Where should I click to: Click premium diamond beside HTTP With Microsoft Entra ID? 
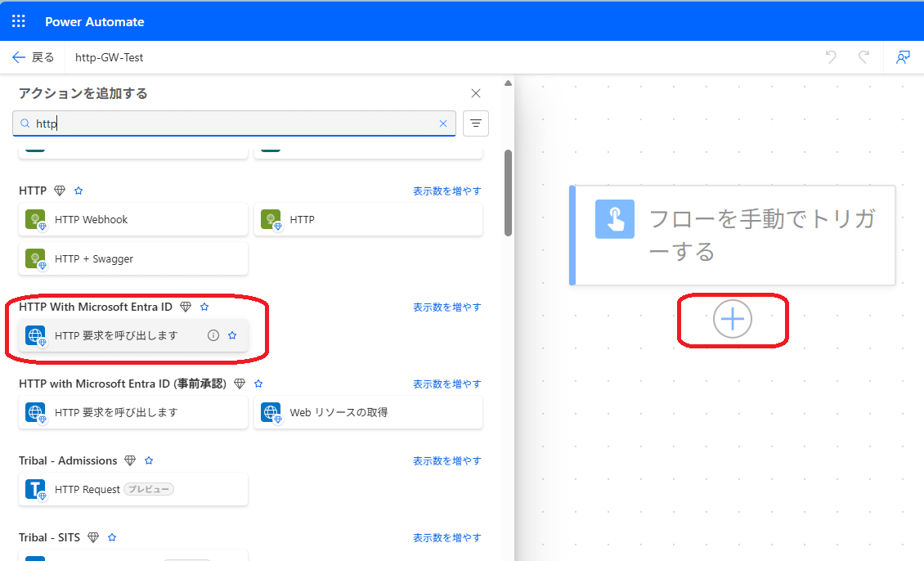[x=186, y=307]
